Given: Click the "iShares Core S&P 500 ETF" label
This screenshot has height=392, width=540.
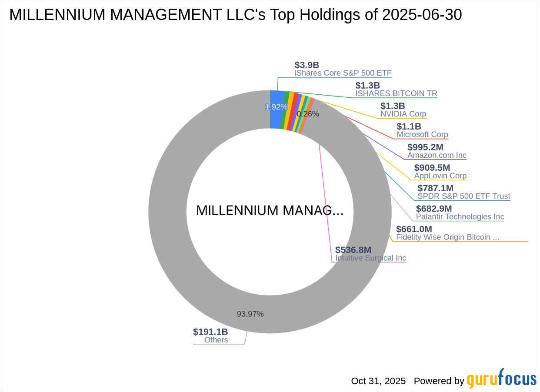Looking at the screenshot, I should pyautogui.click(x=343, y=73).
